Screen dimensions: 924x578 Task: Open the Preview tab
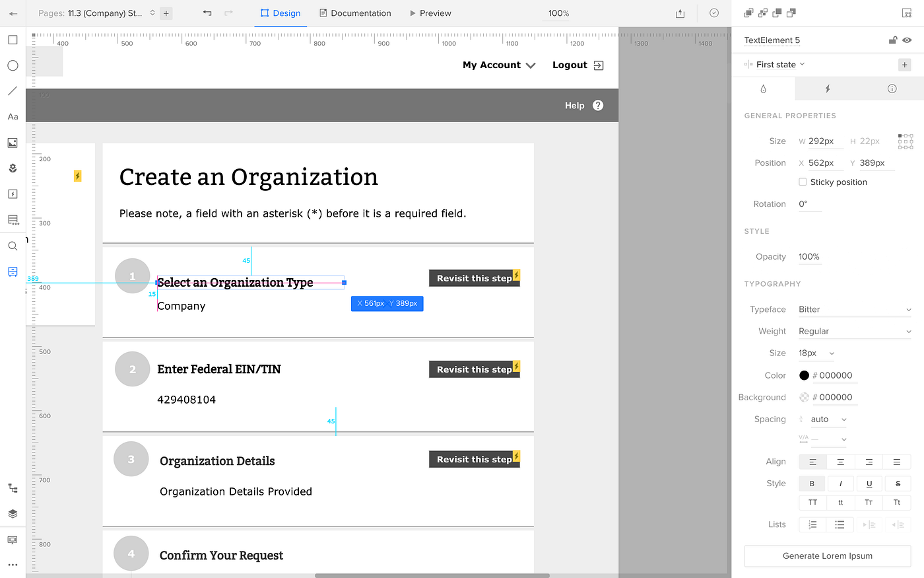point(430,13)
